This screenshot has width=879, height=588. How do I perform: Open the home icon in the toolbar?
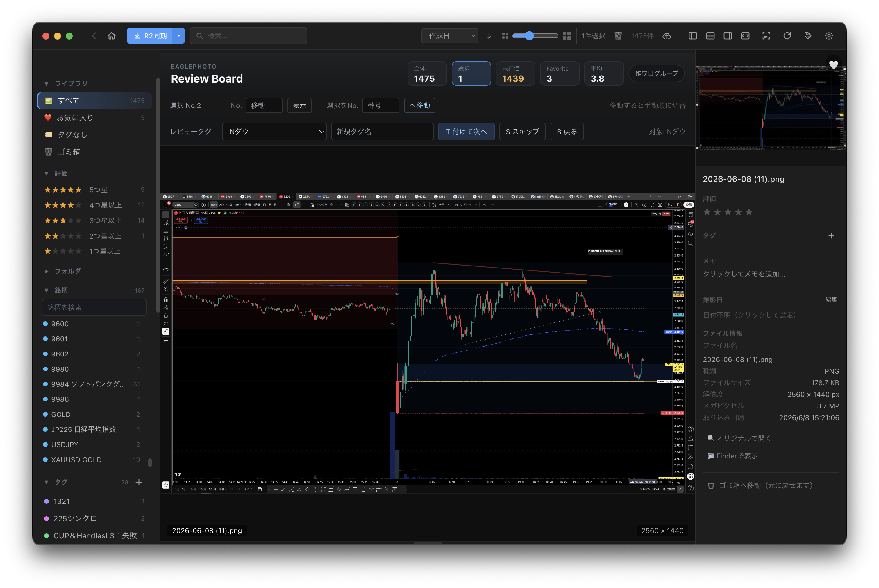click(x=111, y=36)
